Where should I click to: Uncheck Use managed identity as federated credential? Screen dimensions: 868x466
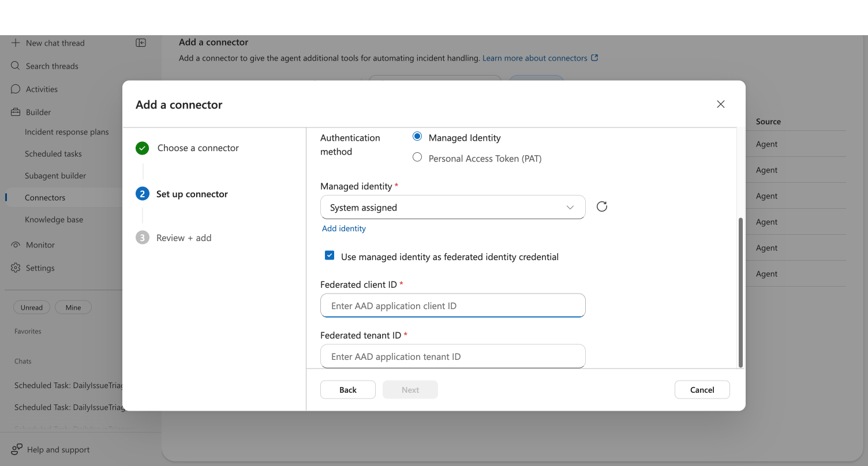(330, 255)
